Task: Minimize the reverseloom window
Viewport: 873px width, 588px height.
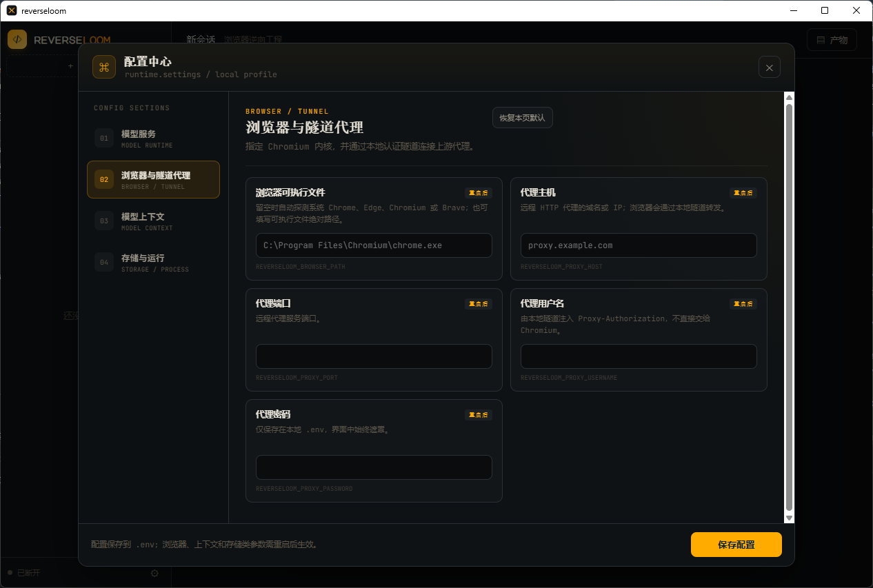Action: pos(793,10)
